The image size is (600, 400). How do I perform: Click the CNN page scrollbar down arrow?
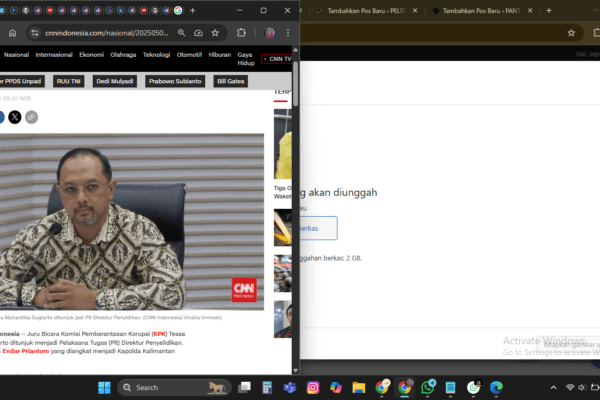click(x=295, y=371)
